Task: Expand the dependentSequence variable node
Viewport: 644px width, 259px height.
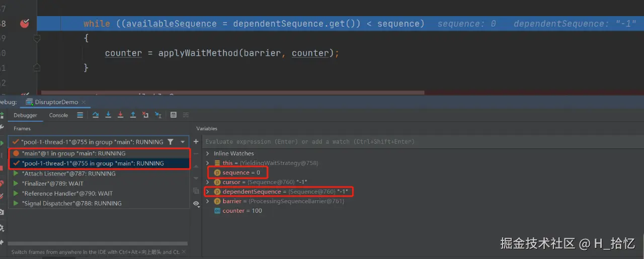Action: (207, 192)
